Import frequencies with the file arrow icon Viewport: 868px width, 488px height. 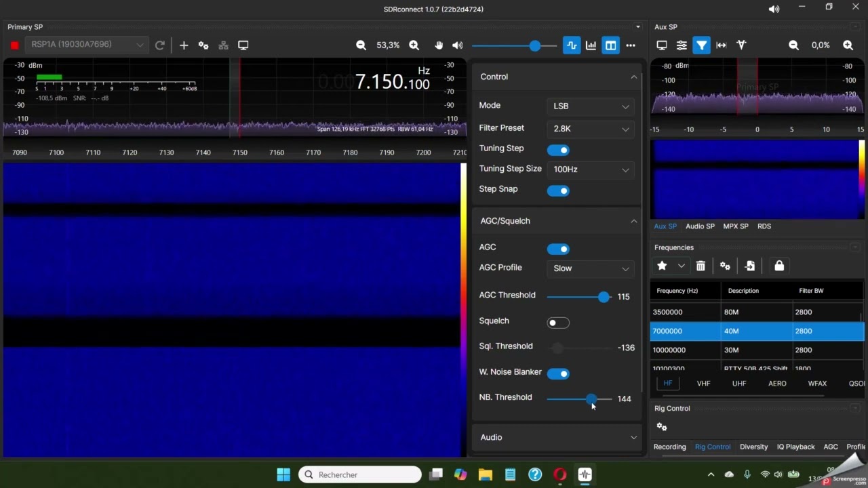749,266
